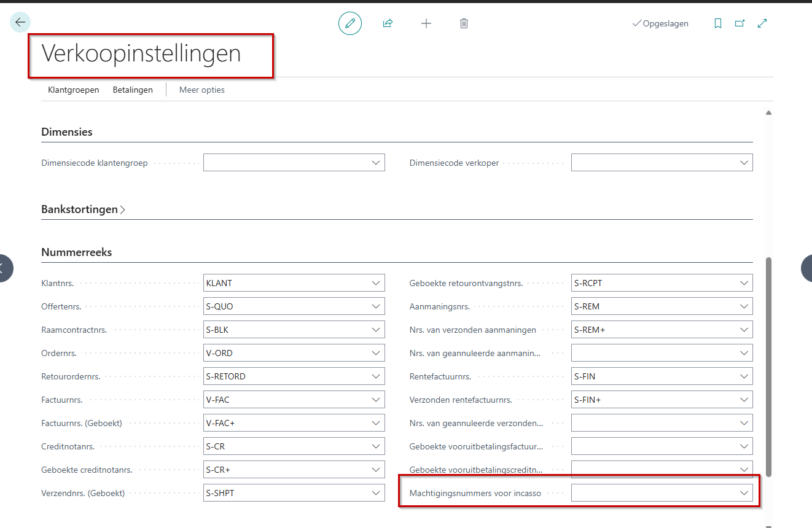This screenshot has width=812, height=528.
Task: Expand the Aanmaningsnrs. dropdown
Action: point(744,306)
